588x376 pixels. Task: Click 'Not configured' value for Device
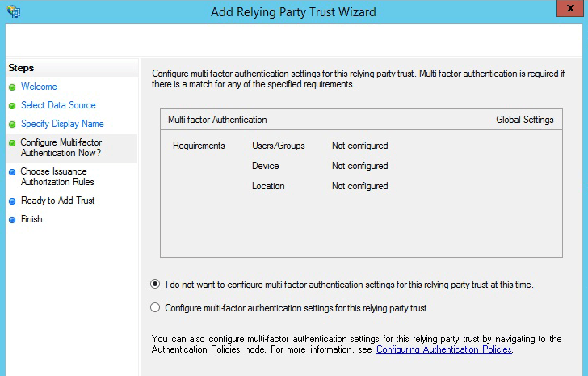click(x=360, y=166)
